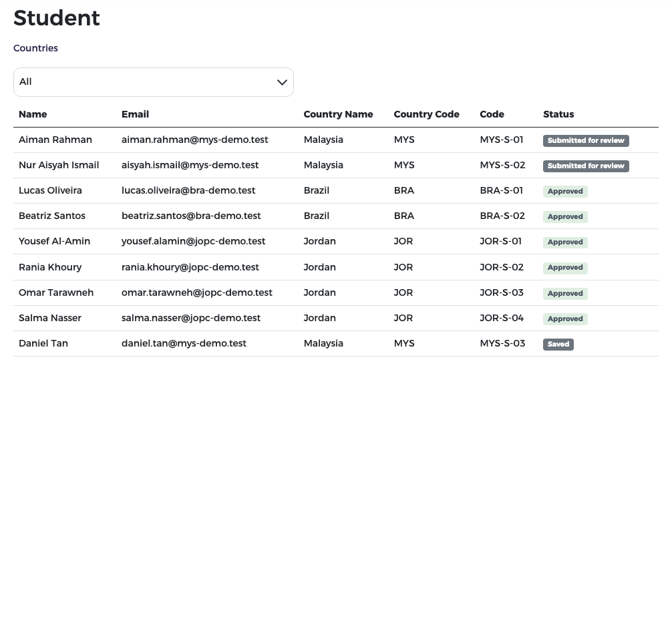Click the code MYS-S-01
This screenshot has height=623, width=672.
[x=502, y=140]
